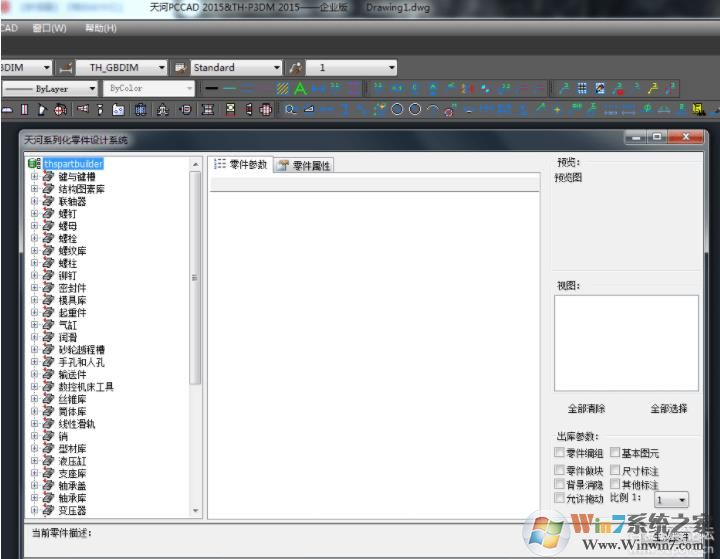Viewport: 720px width, 559px height.
Task: Click the folder icon beside 轴承库
Action: click(48, 497)
